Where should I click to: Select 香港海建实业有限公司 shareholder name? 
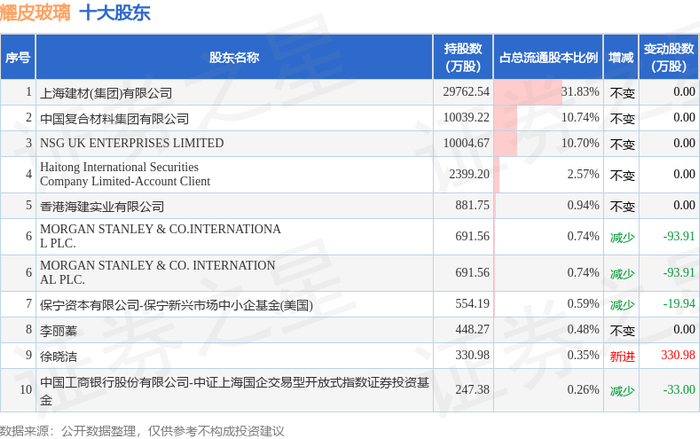pyautogui.click(x=101, y=206)
